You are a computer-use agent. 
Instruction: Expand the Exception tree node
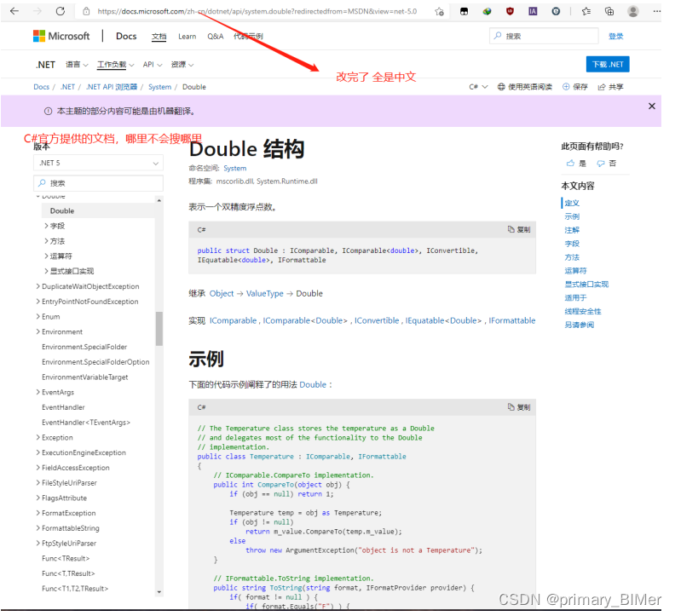point(37,437)
